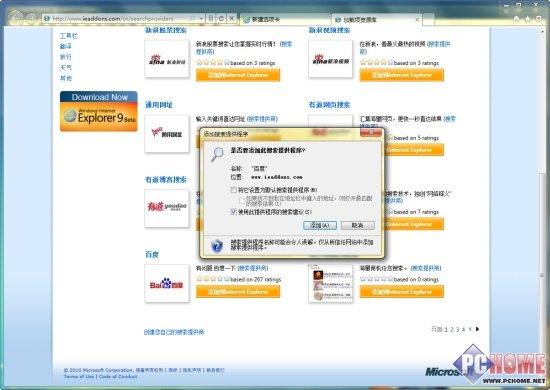Go to page 3 in the pagination

457,329
